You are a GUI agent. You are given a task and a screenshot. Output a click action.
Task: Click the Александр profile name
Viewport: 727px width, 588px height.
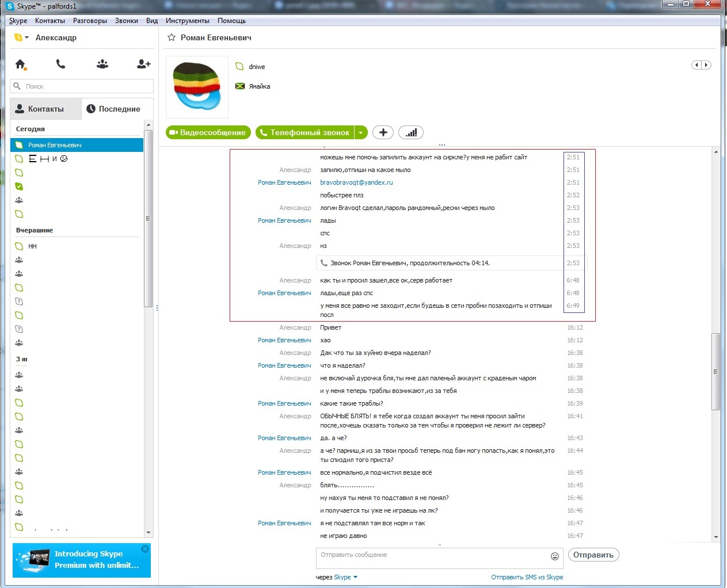pos(56,37)
